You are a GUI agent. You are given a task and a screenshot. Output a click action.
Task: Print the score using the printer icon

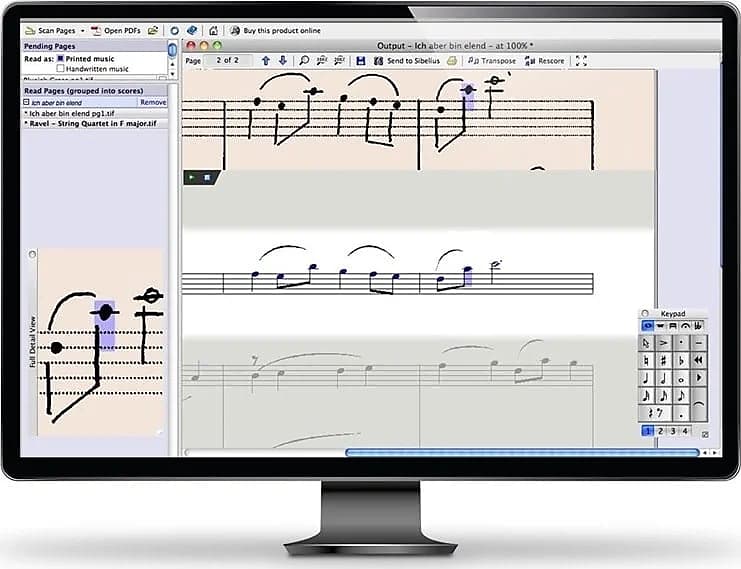click(x=452, y=60)
